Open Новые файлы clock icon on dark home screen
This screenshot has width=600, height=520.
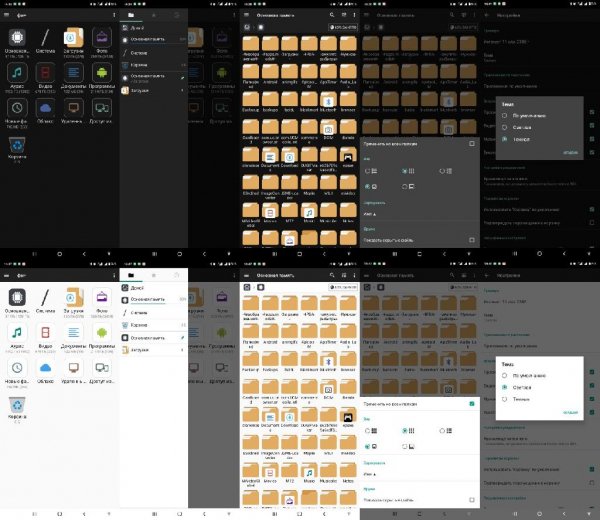point(17,108)
